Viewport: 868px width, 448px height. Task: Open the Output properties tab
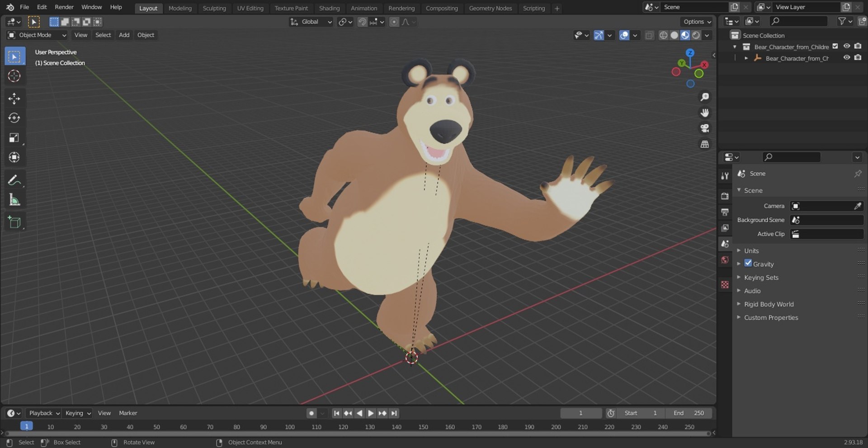(x=725, y=212)
